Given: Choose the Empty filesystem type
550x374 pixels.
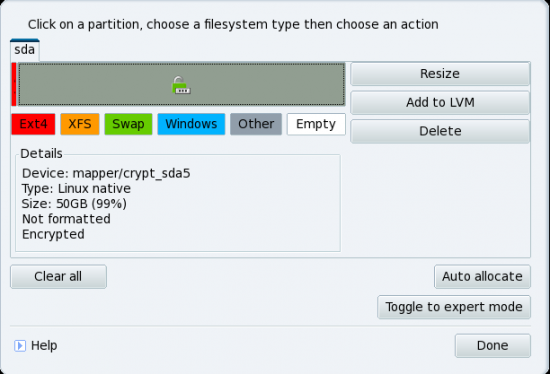Looking at the screenshot, I should point(316,124).
